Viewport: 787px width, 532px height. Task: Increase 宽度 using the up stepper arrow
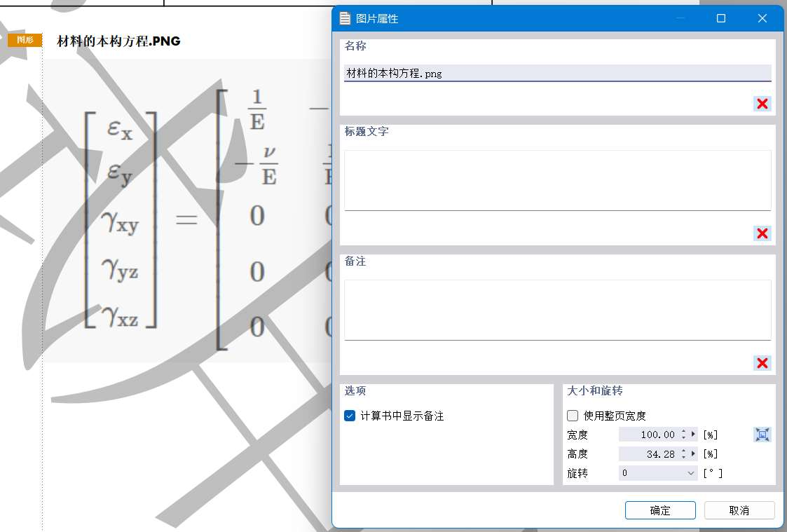(x=684, y=432)
